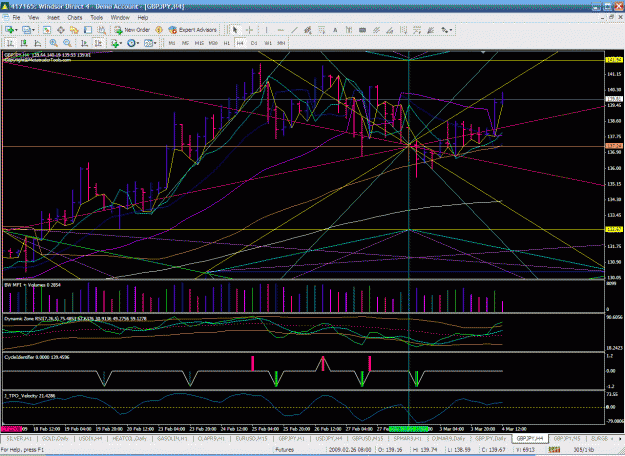Open the Indicators list icon
The image size is (625, 456).
click(x=115, y=43)
